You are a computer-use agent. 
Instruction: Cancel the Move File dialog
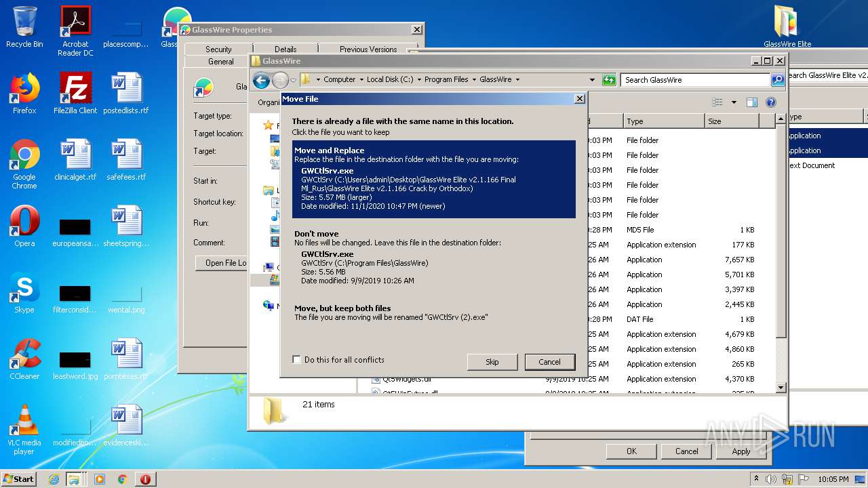point(549,362)
